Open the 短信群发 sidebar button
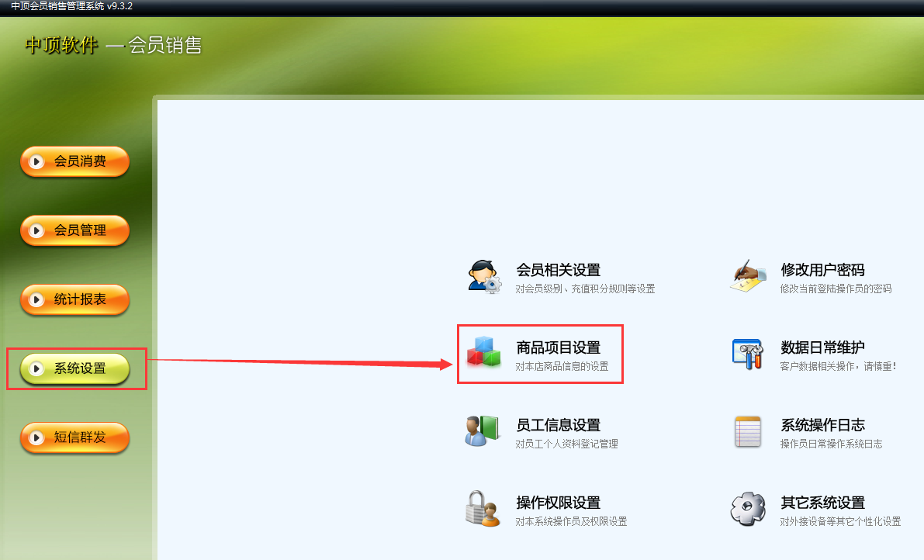Viewport: 924px width, 560px height. pyautogui.click(x=74, y=437)
